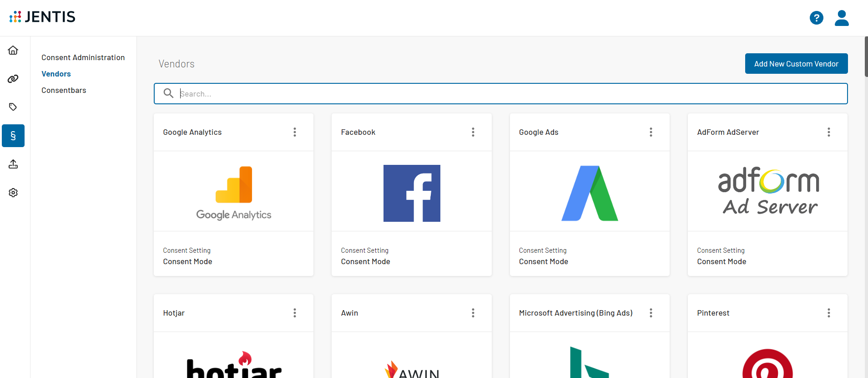Click the Facebook logo thumbnail

point(412,193)
